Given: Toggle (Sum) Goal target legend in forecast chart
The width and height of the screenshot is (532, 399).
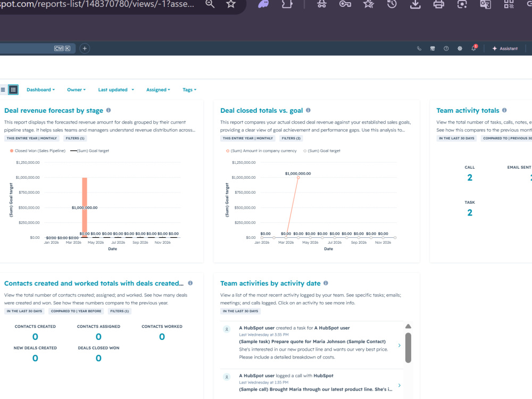Looking at the screenshot, I should [x=89, y=151].
